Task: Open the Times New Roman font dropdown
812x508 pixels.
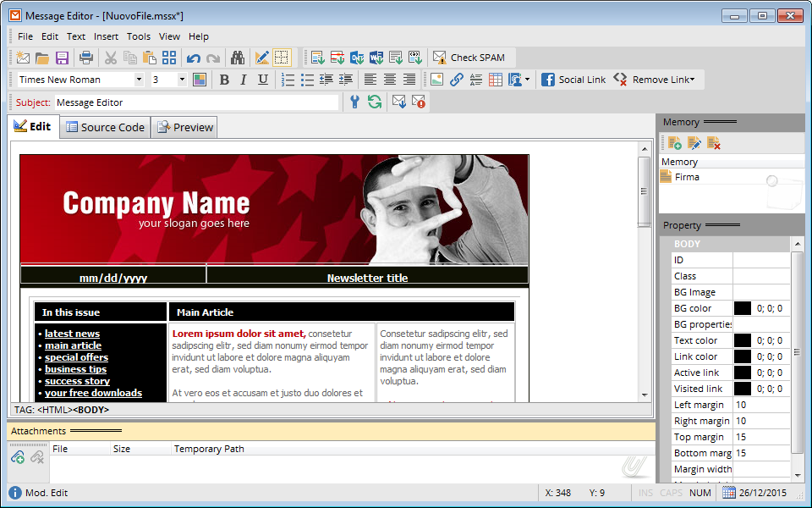Action: coord(140,80)
